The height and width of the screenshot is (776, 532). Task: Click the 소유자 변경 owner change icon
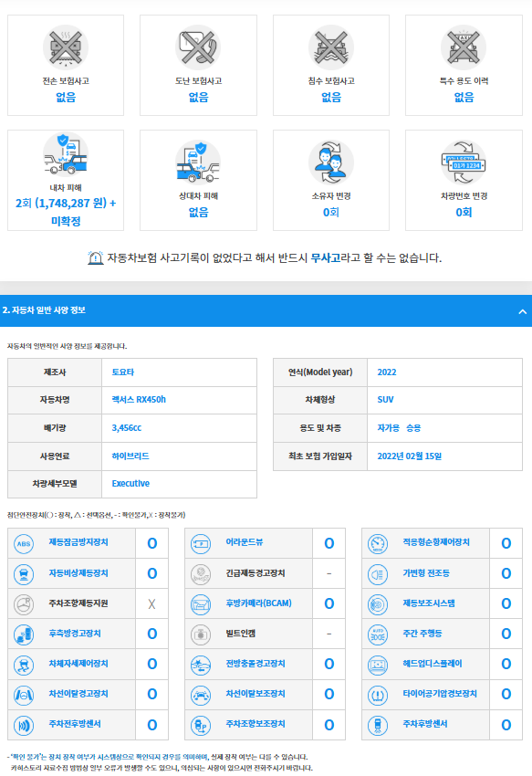pos(331,163)
